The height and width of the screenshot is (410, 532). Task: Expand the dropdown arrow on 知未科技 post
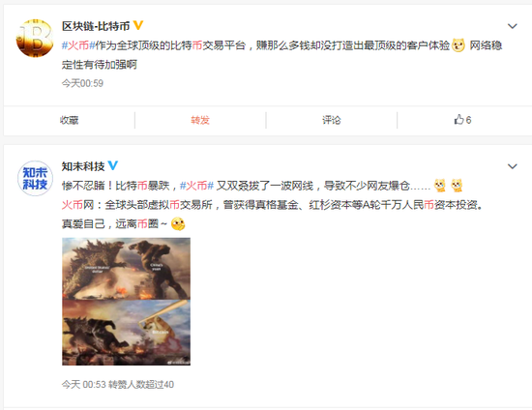pos(512,166)
